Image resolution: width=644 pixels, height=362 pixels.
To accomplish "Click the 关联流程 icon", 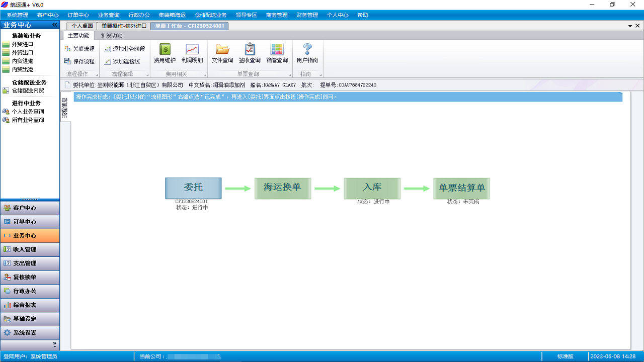I will [x=67, y=49].
